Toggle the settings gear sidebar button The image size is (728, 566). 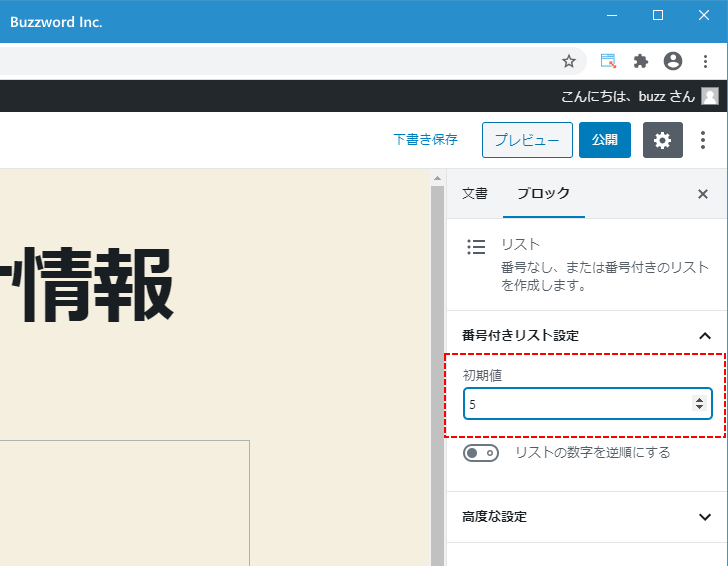coord(662,140)
